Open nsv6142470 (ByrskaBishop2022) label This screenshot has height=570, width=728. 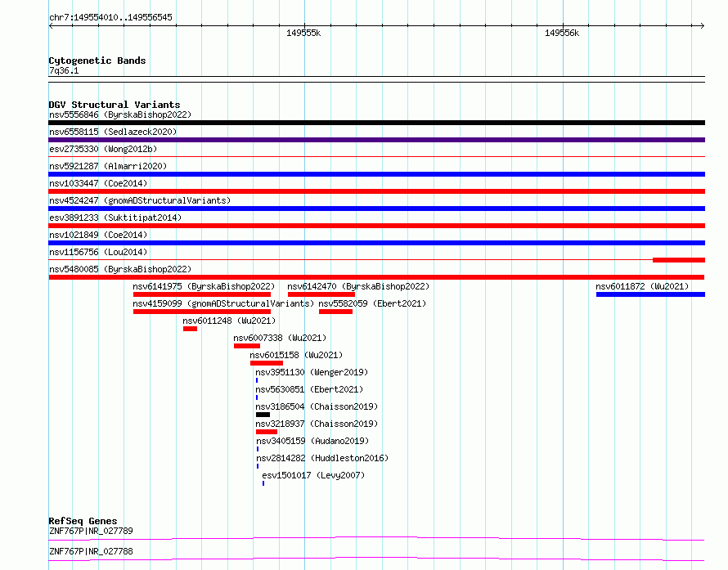(x=358, y=286)
